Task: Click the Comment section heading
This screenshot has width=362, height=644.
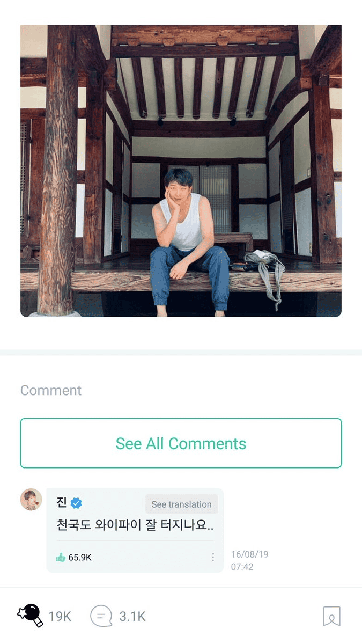Action: point(51,390)
